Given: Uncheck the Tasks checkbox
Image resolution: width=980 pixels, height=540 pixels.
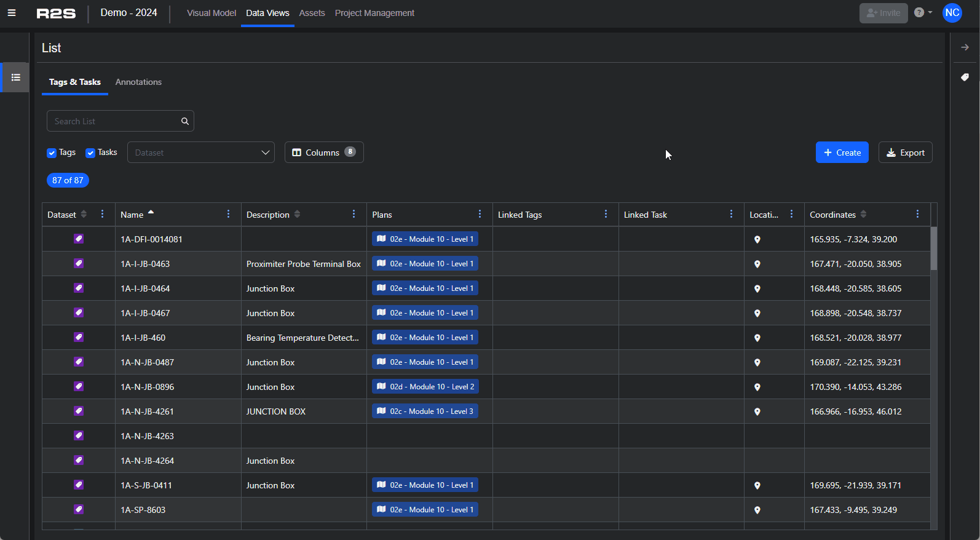Looking at the screenshot, I should [x=90, y=153].
